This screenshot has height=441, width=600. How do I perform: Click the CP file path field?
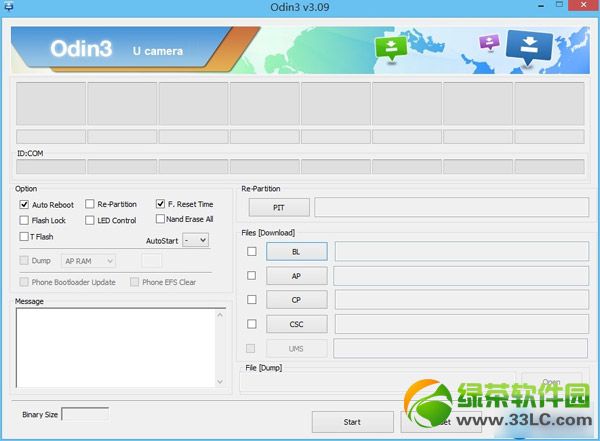tap(462, 300)
